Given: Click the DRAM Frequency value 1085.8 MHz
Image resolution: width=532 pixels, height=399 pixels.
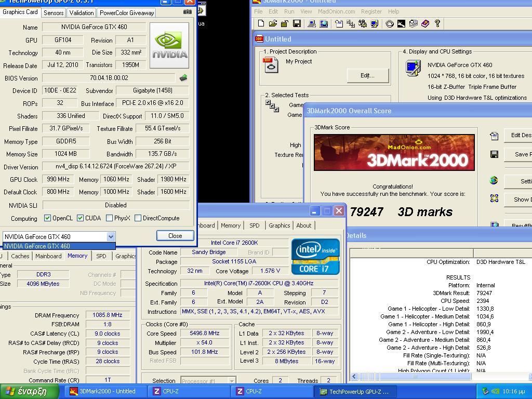Looking at the screenshot, I should coord(108,315).
